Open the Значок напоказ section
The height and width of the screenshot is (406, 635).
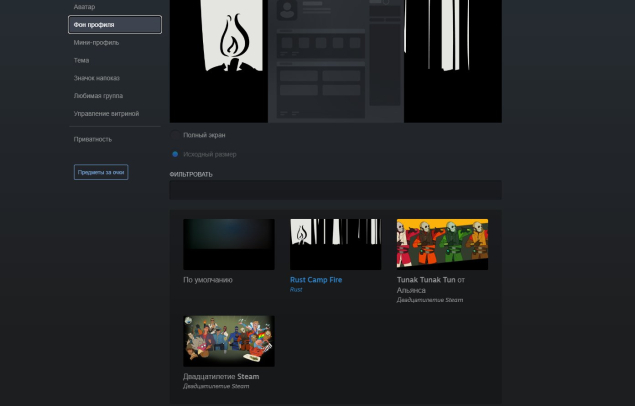click(x=98, y=78)
